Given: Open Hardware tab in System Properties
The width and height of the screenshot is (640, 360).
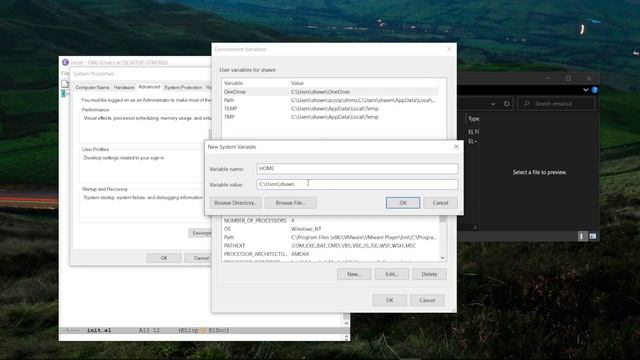Looking at the screenshot, I should [124, 87].
